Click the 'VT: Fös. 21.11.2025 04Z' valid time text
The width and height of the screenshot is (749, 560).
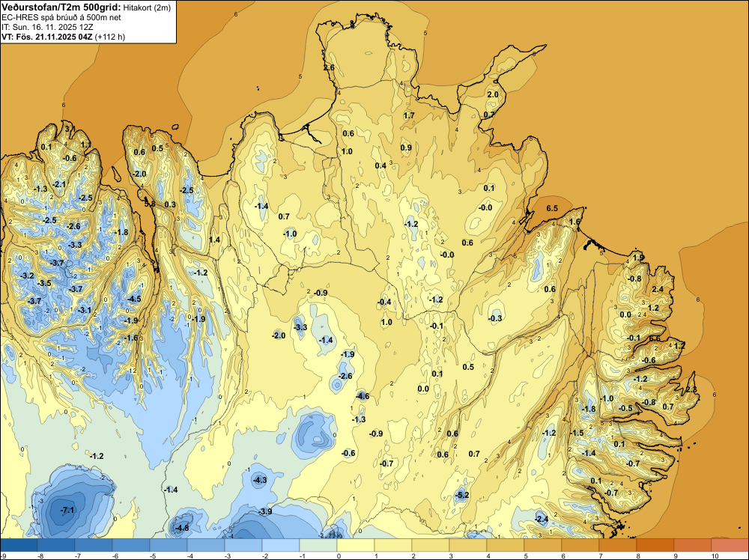47,37
